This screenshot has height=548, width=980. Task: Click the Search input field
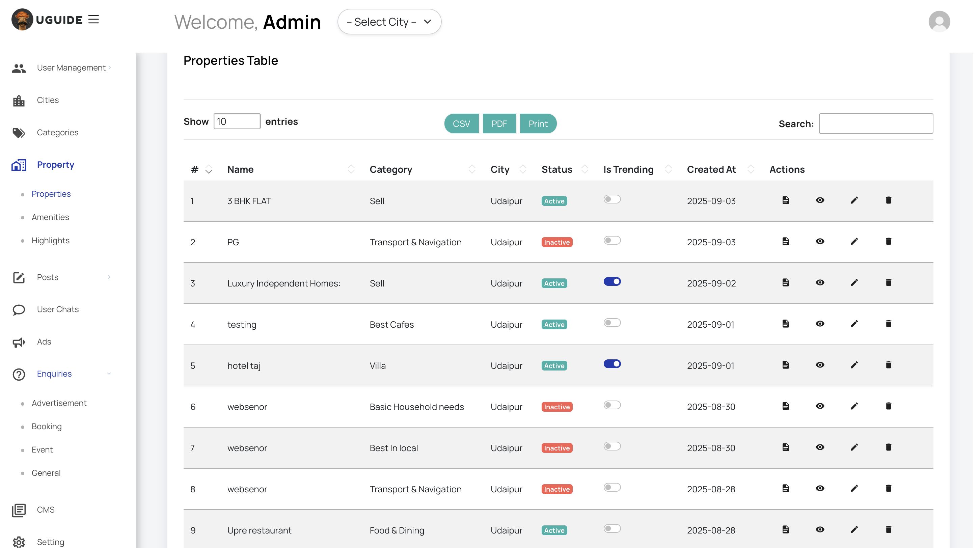coord(875,124)
